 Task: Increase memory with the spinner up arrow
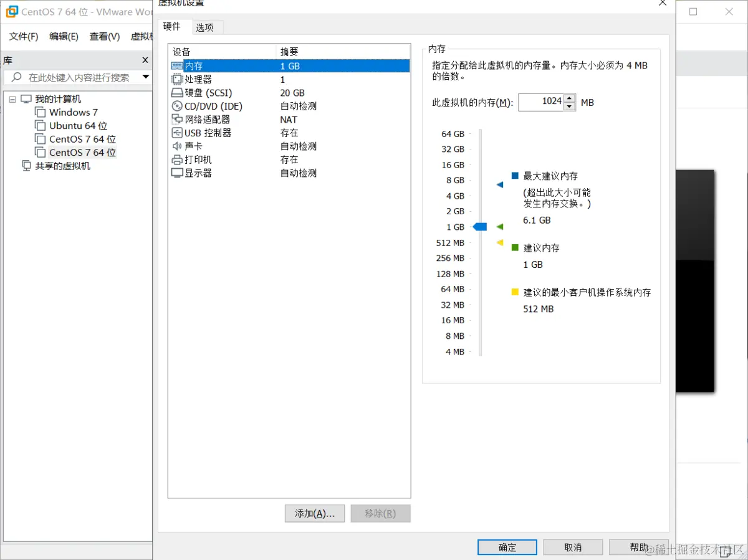point(569,98)
